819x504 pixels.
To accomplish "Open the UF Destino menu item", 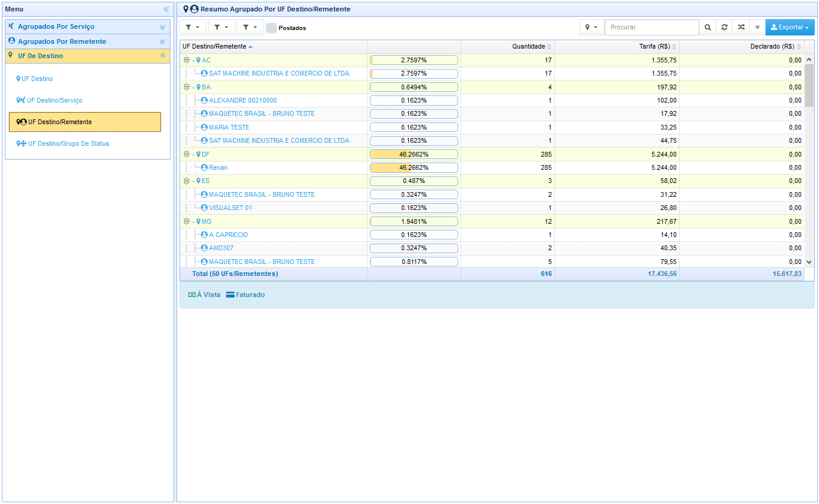I will click(x=37, y=79).
